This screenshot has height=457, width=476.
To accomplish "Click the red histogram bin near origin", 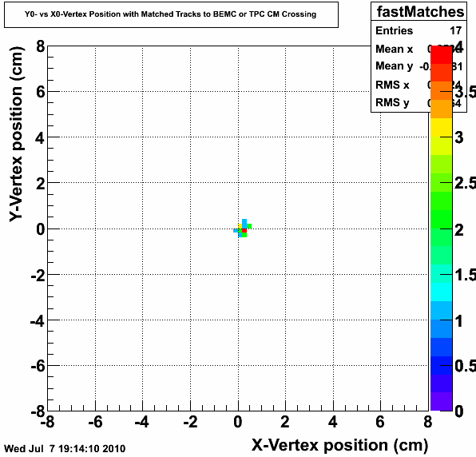I will pyautogui.click(x=244, y=230).
